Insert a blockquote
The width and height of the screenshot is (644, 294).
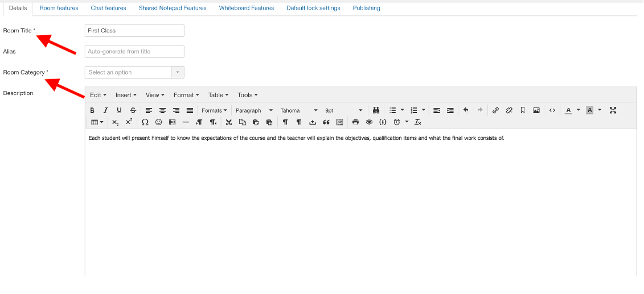click(x=326, y=122)
